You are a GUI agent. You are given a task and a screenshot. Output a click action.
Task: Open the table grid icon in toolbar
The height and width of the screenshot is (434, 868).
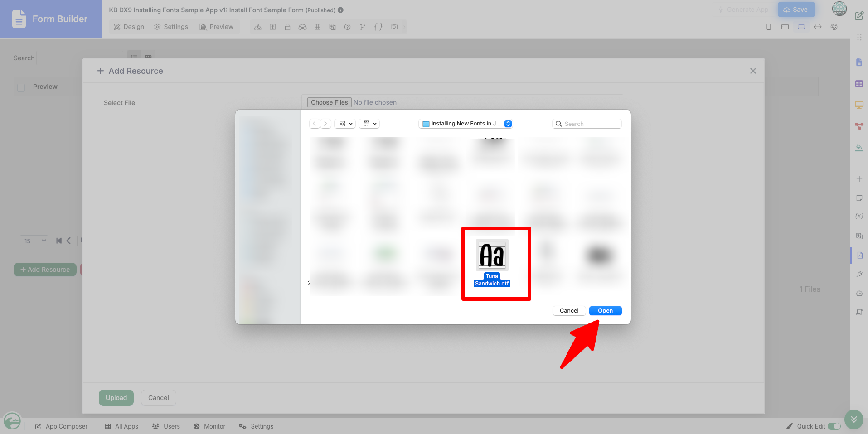click(317, 27)
